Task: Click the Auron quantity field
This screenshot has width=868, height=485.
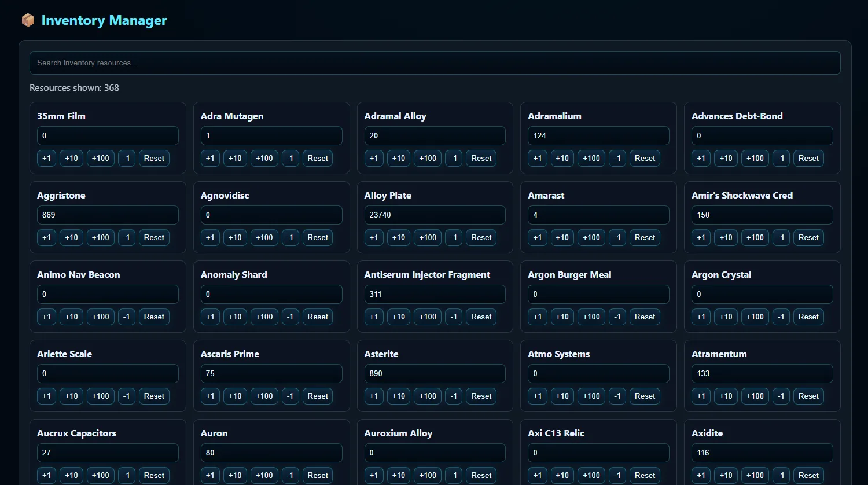Action: pyautogui.click(x=271, y=453)
